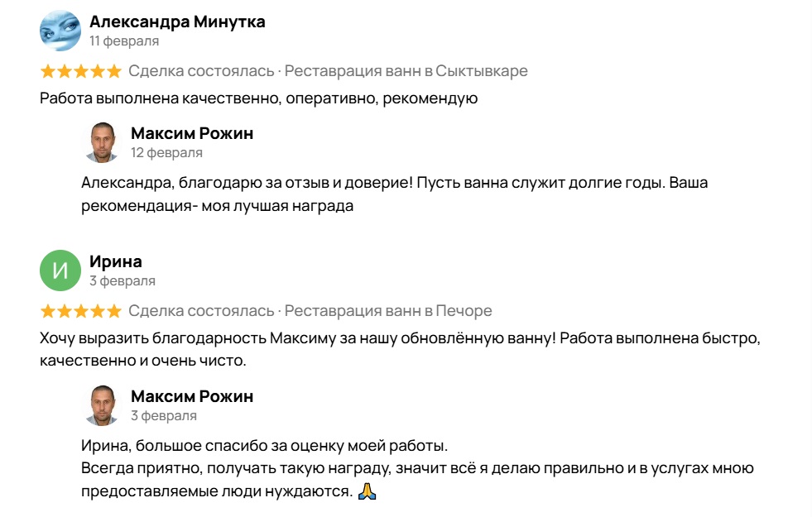Click Ирина's green "И" avatar
This screenshot has height=517, width=812.
point(60,270)
